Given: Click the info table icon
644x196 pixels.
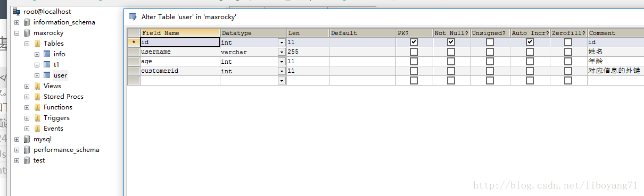Looking at the screenshot, I should coord(47,54).
